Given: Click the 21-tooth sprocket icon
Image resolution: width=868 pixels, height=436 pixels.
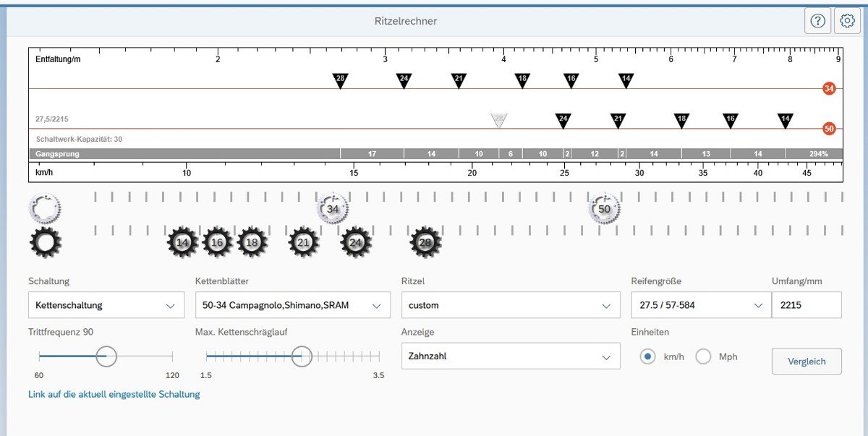Looking at the screenshot, I should coord(304,243).
